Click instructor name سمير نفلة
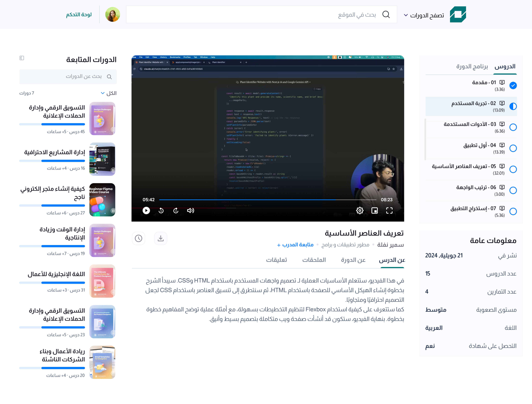 390,245
